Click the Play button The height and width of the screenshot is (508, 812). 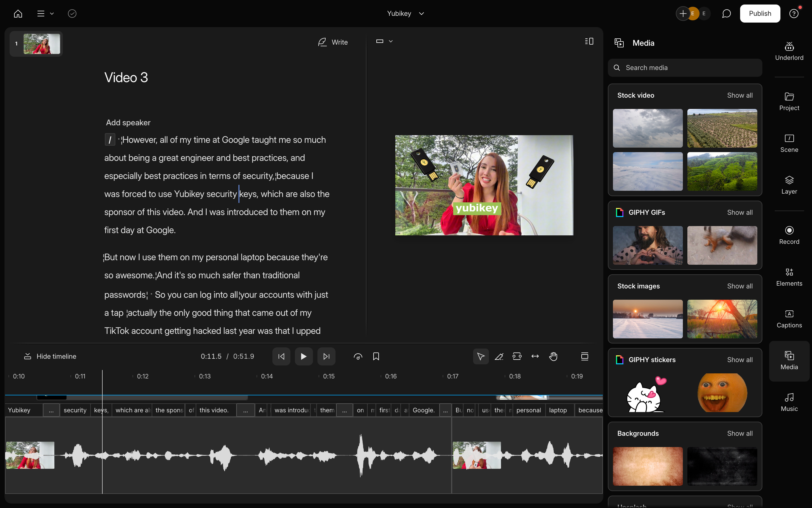pos(304,356)
